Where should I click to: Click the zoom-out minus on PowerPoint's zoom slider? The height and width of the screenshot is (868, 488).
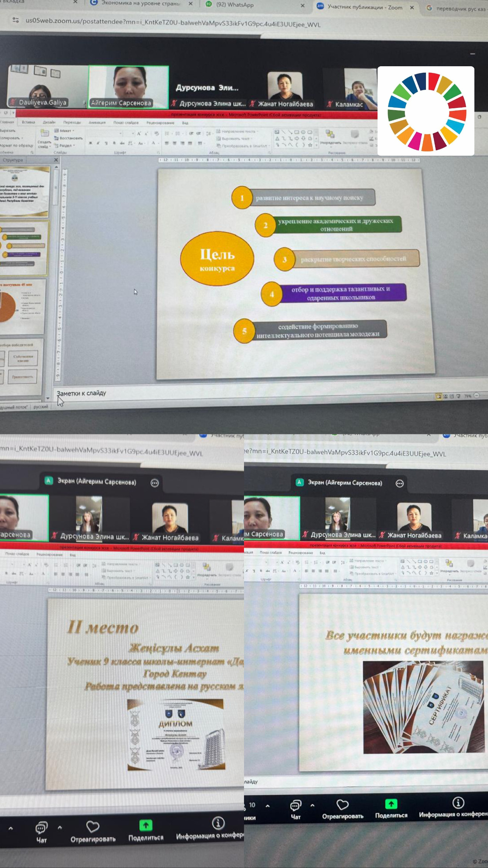point(477,396)
